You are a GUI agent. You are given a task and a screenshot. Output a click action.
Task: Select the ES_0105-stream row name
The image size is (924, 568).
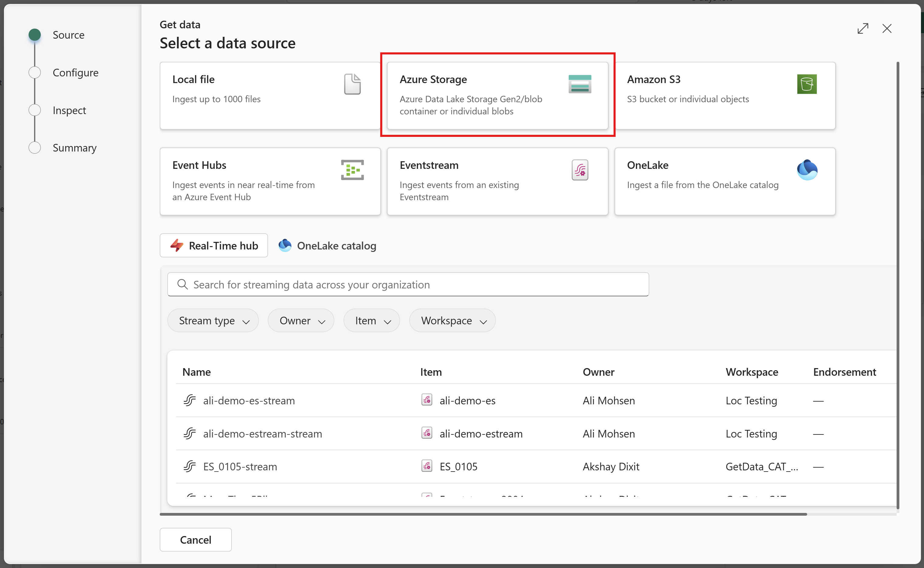[x=240, y=467]
